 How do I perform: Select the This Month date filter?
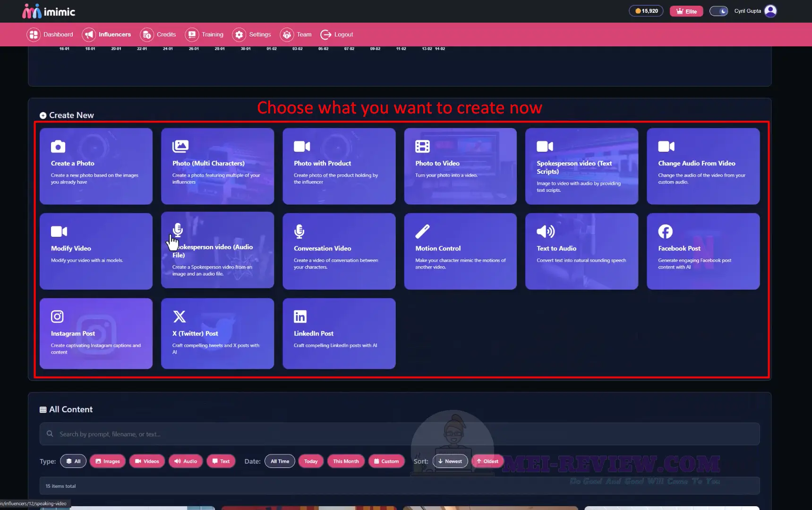pos(346,461)
